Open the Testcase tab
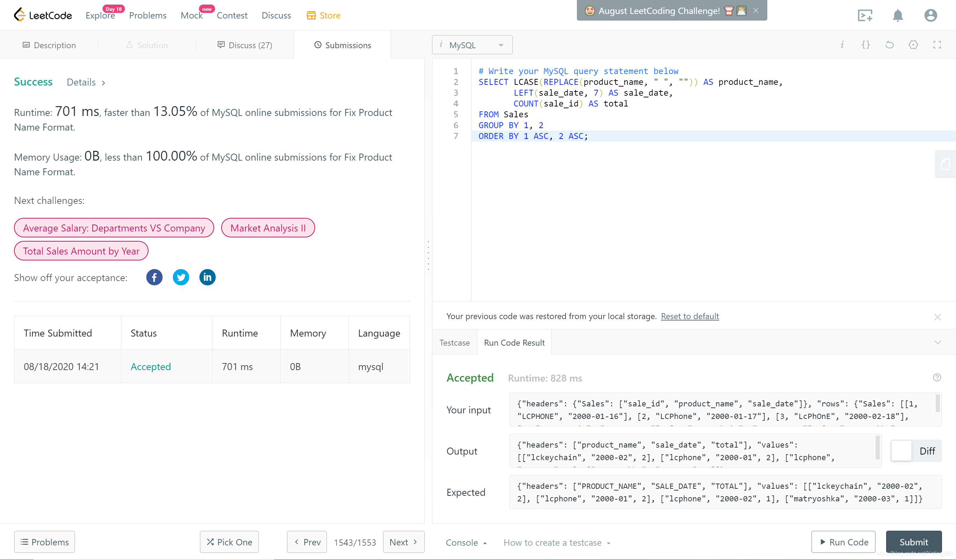This screenshot has width=956, height=560. coord(455,343)
